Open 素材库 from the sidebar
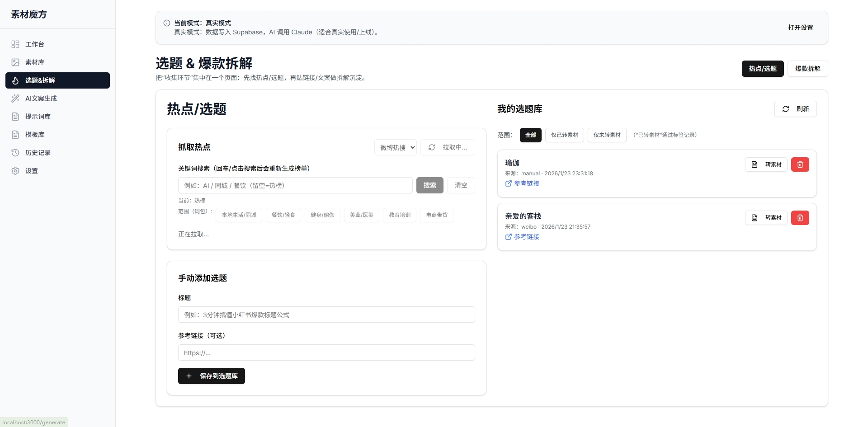 click(x=34, y=62)
